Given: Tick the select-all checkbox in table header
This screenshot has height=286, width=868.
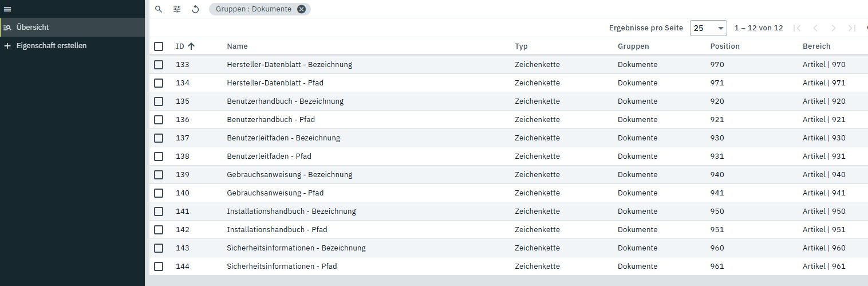Looking at the screenshot, I should [x=159, y=46].
